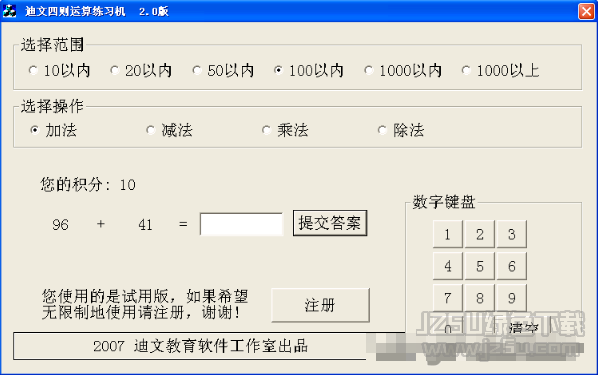Click the second operand 41
This screenshot has width=598, height=375.
[x=145, y=225]
